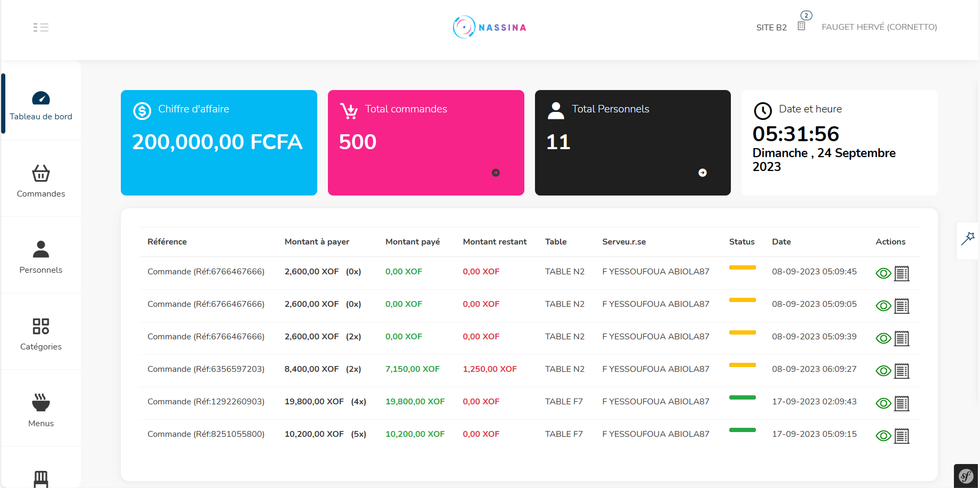View details eye icon for order 6356597203
This screenshot has width=980, height=488.
(x=883, y=371)
